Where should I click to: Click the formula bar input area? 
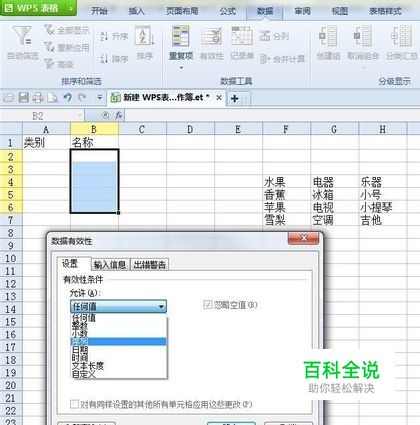tap(272, 116)
